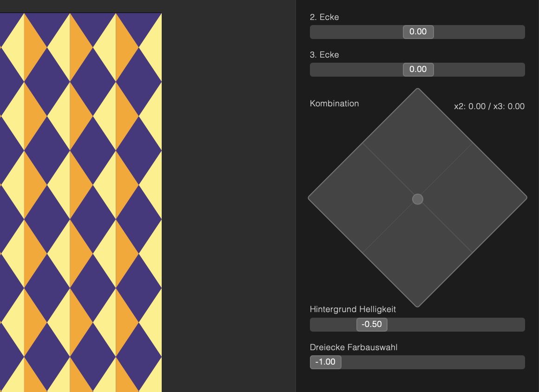
Task: Set Dreiecke Farbauswahl track to middle
Action: 418,362
